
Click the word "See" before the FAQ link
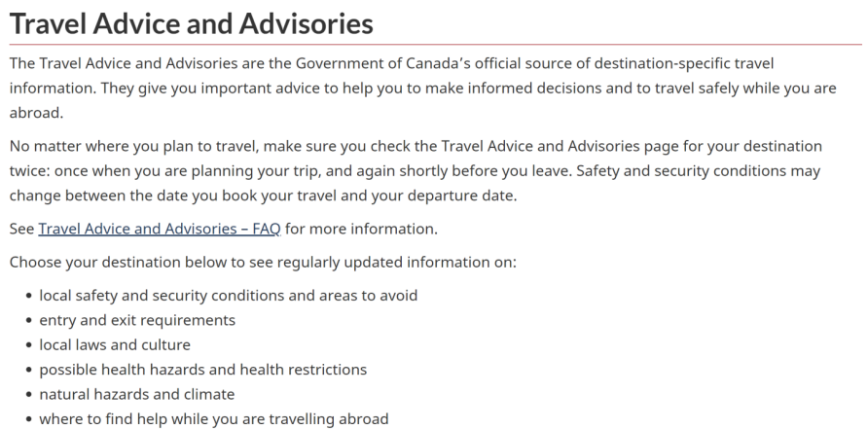click(22, 229)
